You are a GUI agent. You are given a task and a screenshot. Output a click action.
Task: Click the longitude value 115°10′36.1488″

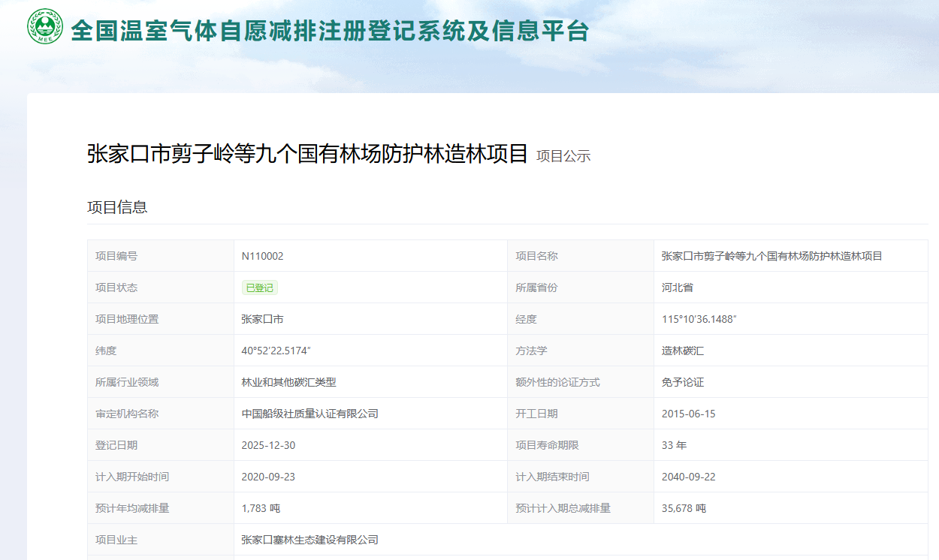coord(699,319)
